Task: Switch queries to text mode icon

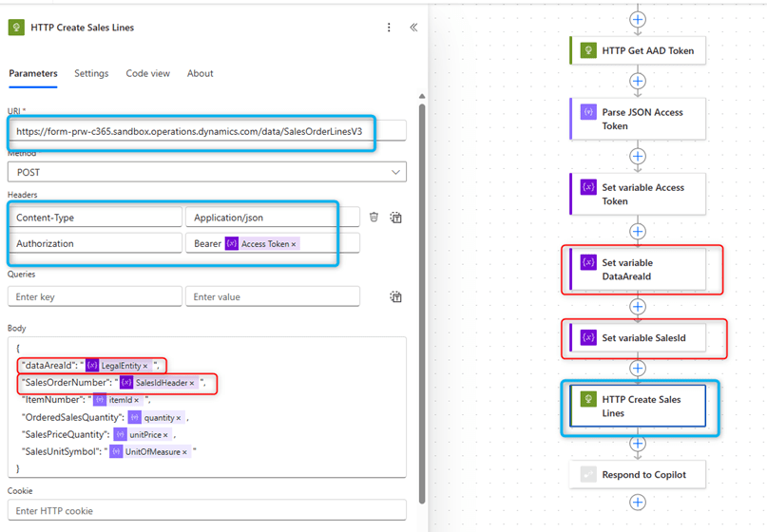Action: pos(395,297)
